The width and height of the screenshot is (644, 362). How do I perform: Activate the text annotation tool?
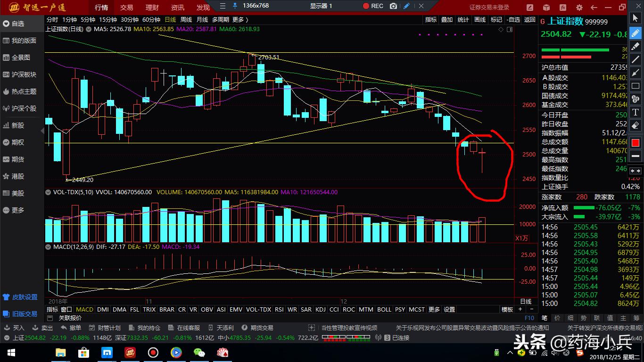click(x=635, y=112)
